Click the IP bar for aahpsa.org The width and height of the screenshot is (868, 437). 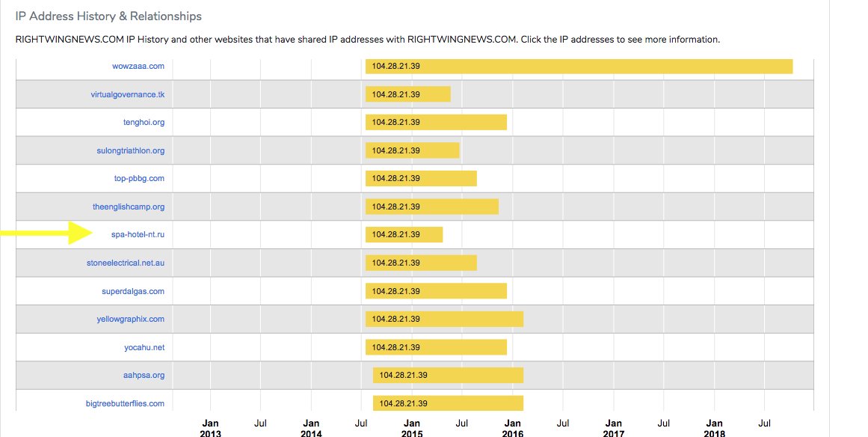click(449, 375)
